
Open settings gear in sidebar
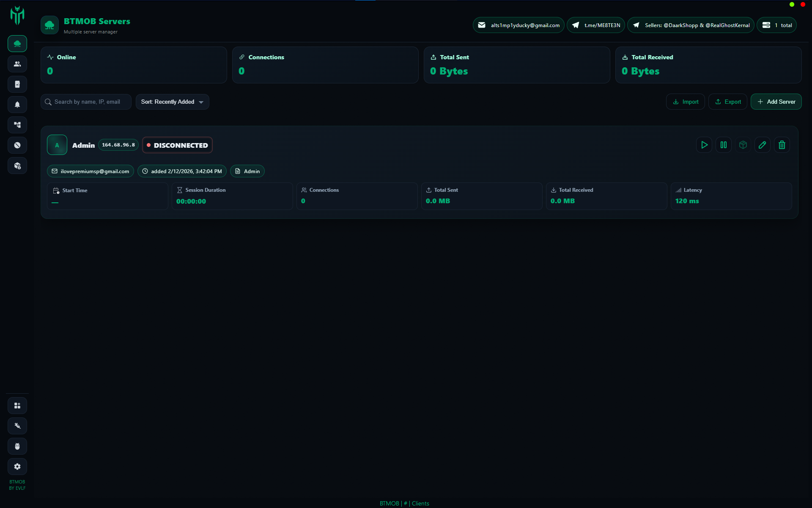[17, 467]
